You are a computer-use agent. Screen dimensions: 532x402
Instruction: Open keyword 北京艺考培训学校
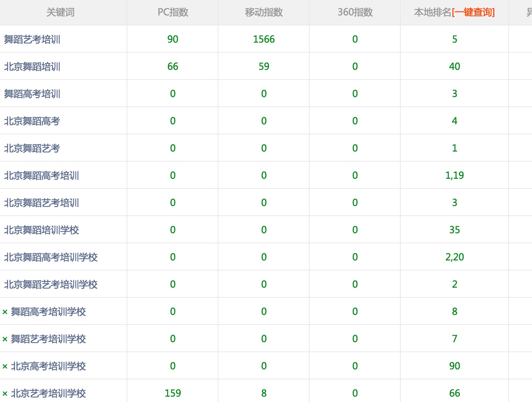[48, 393]
